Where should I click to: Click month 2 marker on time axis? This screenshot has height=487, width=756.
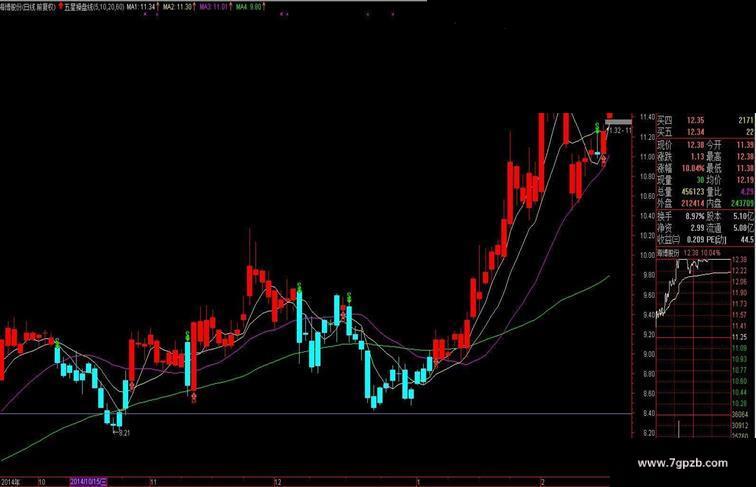pos(542,482)
